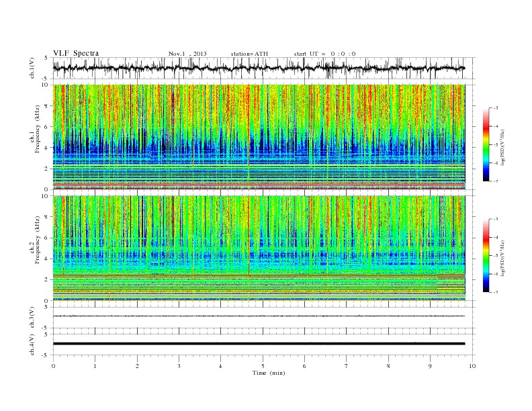Click the '-3' label on upper colorbar
532x411 pixels.
click(x=496, y=108)
